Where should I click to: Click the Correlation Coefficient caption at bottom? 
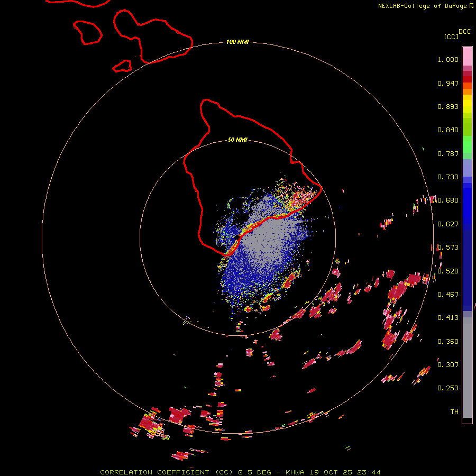241,472
